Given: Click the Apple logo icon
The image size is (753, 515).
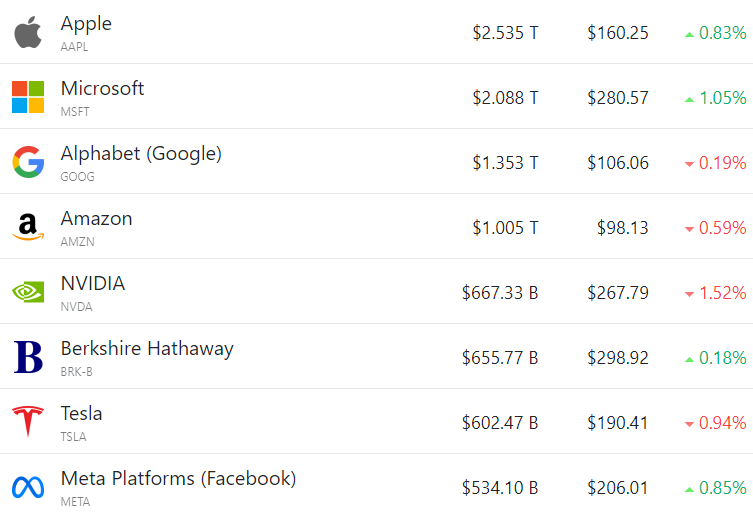Looking at the screenshot, I should (x=28, y=33).
